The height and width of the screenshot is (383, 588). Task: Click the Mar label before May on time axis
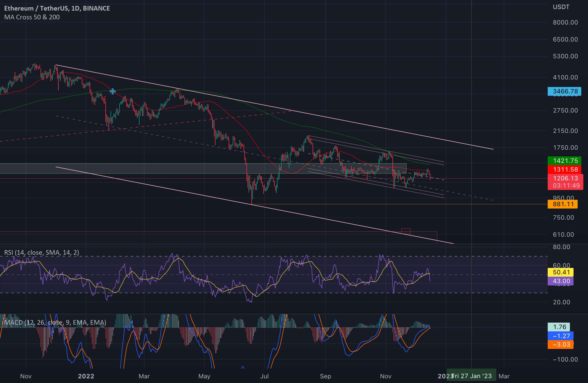click(x=144, y=376)
